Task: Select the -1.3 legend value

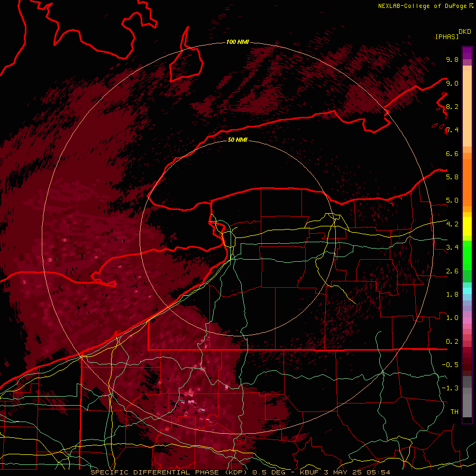Action: coord(450,388)
